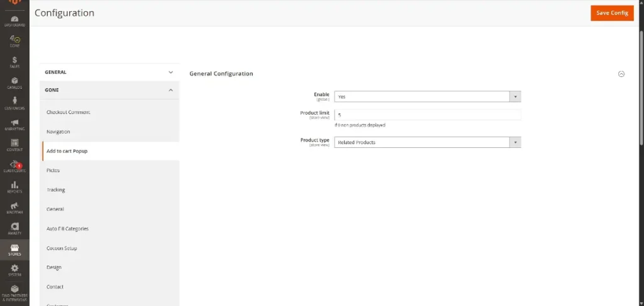Open the Customers sidebar menu
Screen dimensions: 644x306
click(x=14, y=104)
